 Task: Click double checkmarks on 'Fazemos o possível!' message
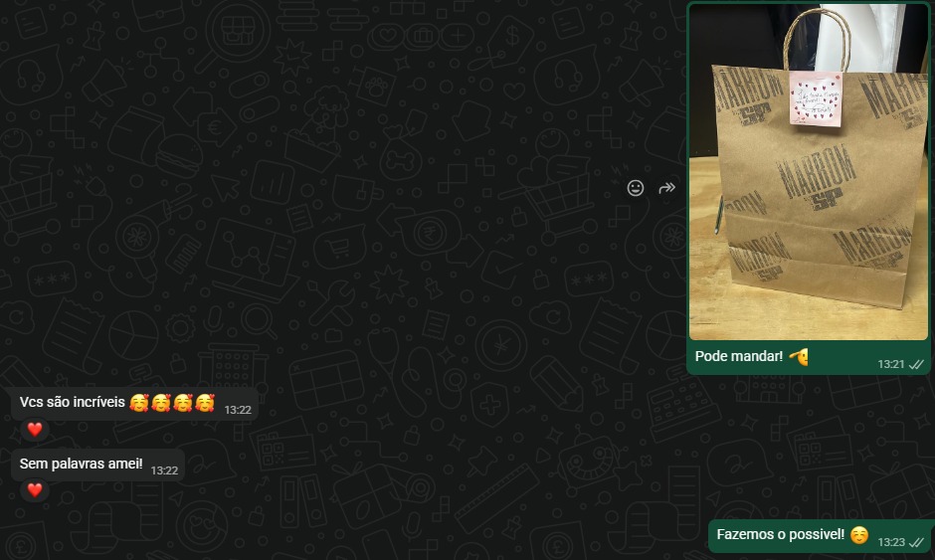916,542
